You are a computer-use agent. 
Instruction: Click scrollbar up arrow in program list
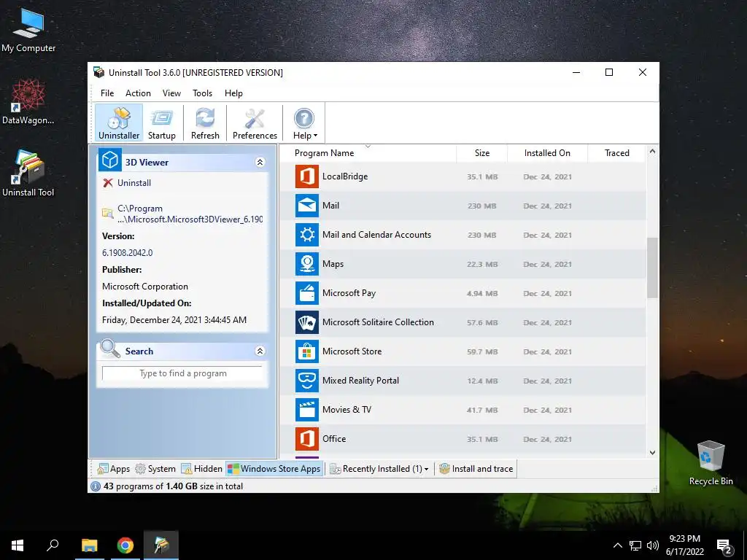(652, 152)
